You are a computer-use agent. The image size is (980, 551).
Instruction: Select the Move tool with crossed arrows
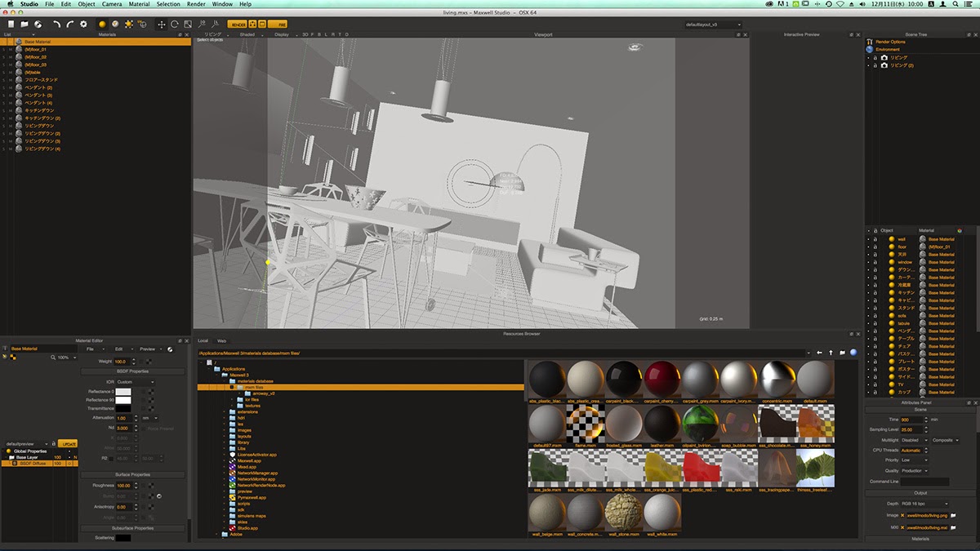point(161,24)
